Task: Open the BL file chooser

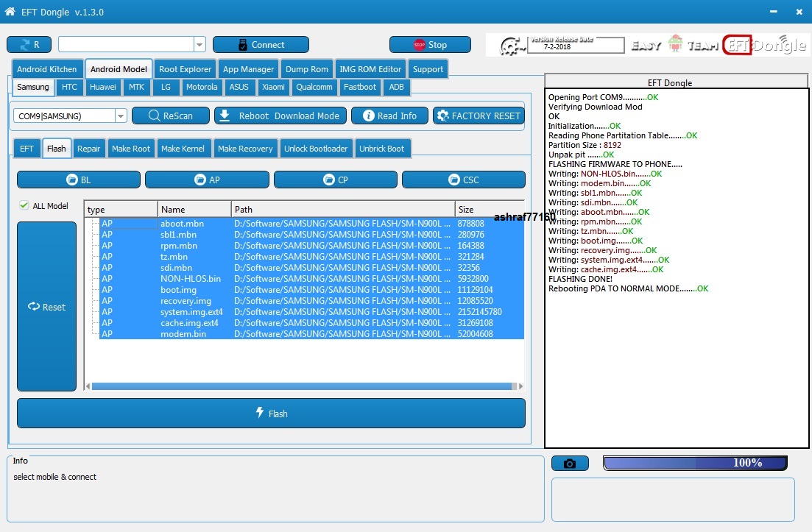Action: pyautogui.click(x=79, y=180)
